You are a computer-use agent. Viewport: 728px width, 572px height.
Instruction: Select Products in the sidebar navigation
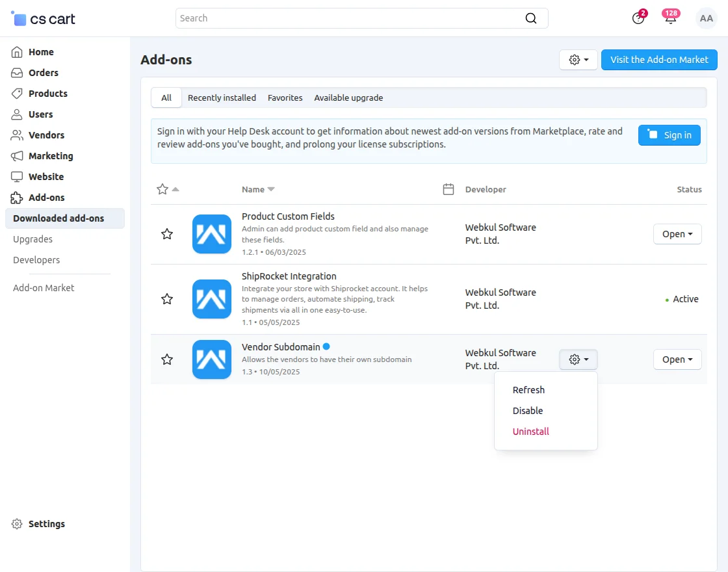click(x=47, y=93)
